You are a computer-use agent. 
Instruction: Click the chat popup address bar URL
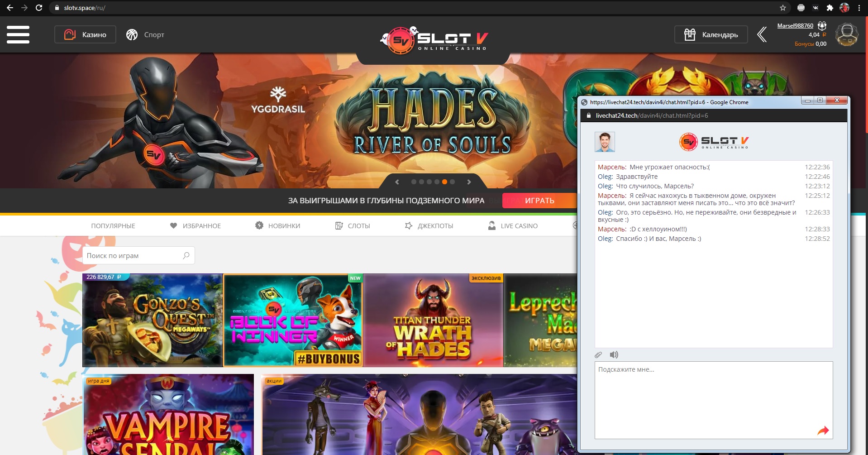click(x=652, y=115)
